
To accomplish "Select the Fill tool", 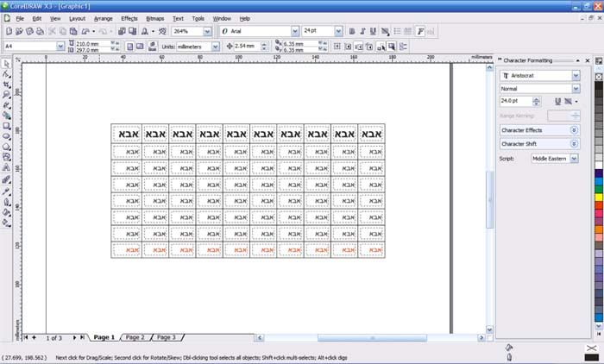I will 6,212.
